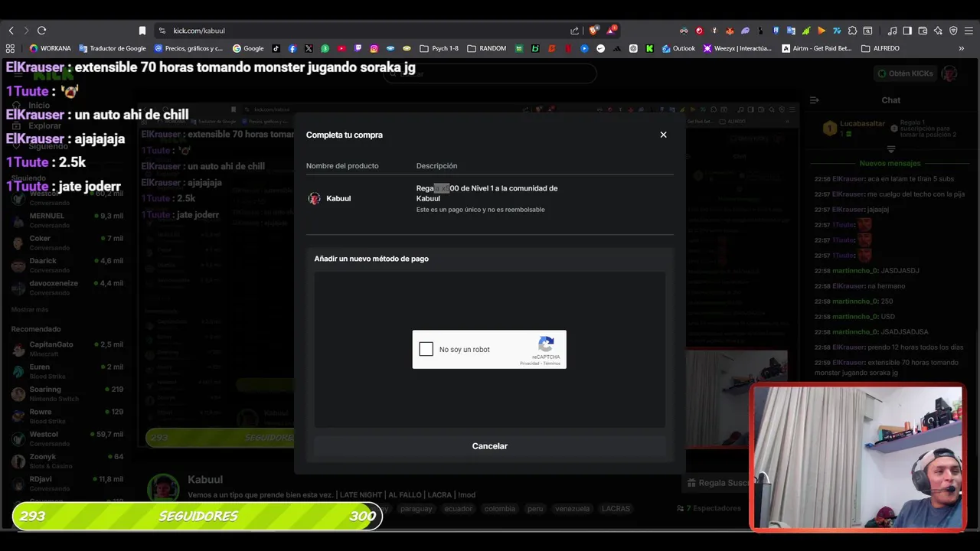Screen dimensions: 980x551
Task: Open Euren channel in Recomendado
Action: [x=67, y=371]
